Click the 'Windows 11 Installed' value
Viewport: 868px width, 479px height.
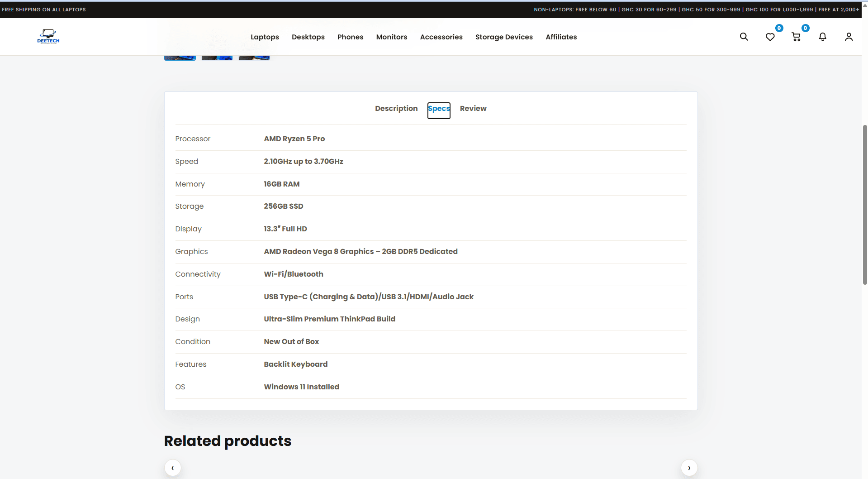[x=302, y=387]
